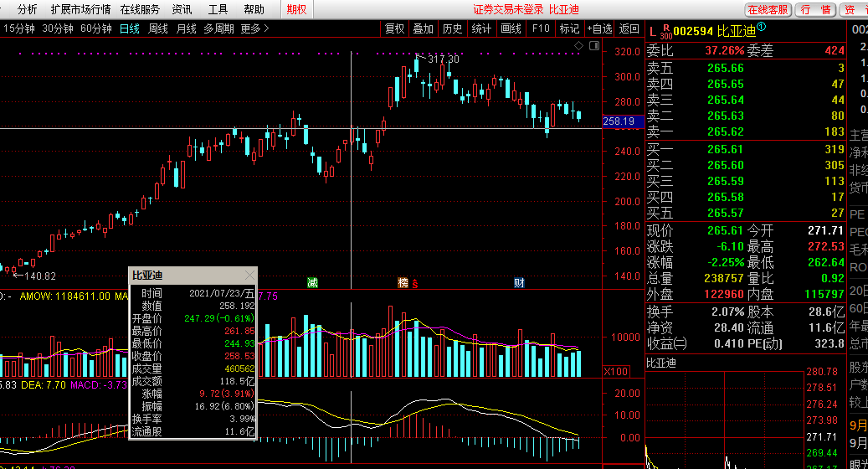
Task: Click the 317.30 high price annotation
Action: pyautogui.click(x=443, y=59)
